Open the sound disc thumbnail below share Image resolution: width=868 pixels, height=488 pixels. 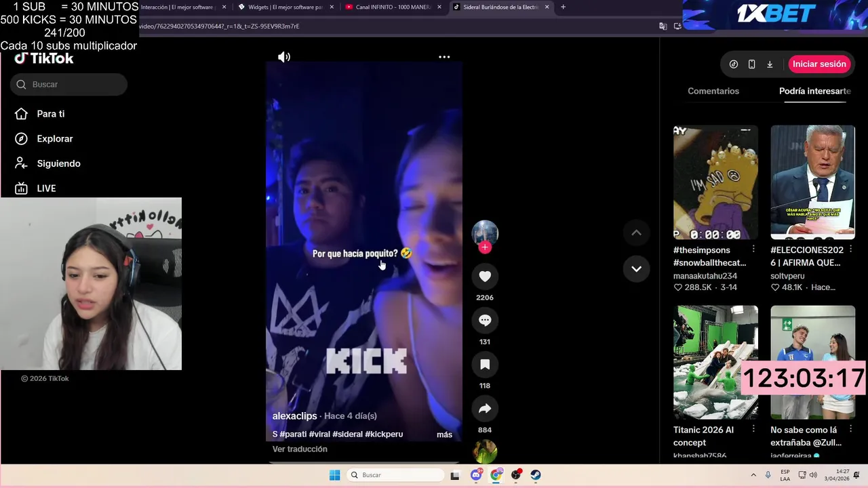click(485, 451)
